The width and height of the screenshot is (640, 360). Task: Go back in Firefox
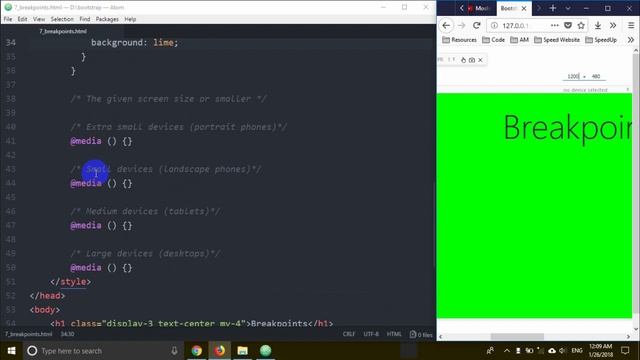coord(446,25)
